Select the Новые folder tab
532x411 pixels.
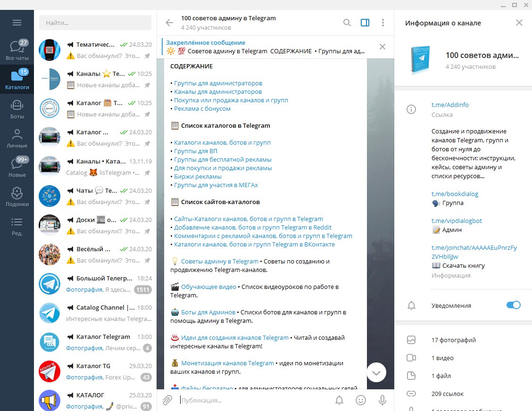click(x=17, y=167)
